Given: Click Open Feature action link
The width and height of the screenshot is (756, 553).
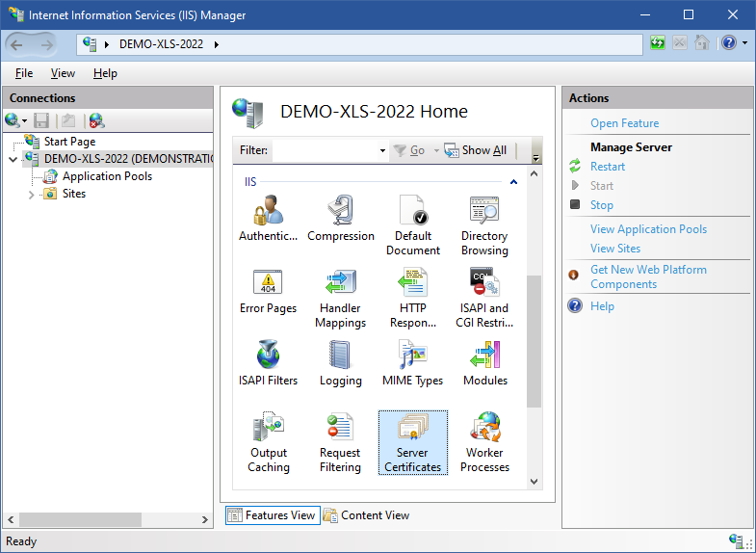Looking at the screenshot, I should (x=624, y=123).
